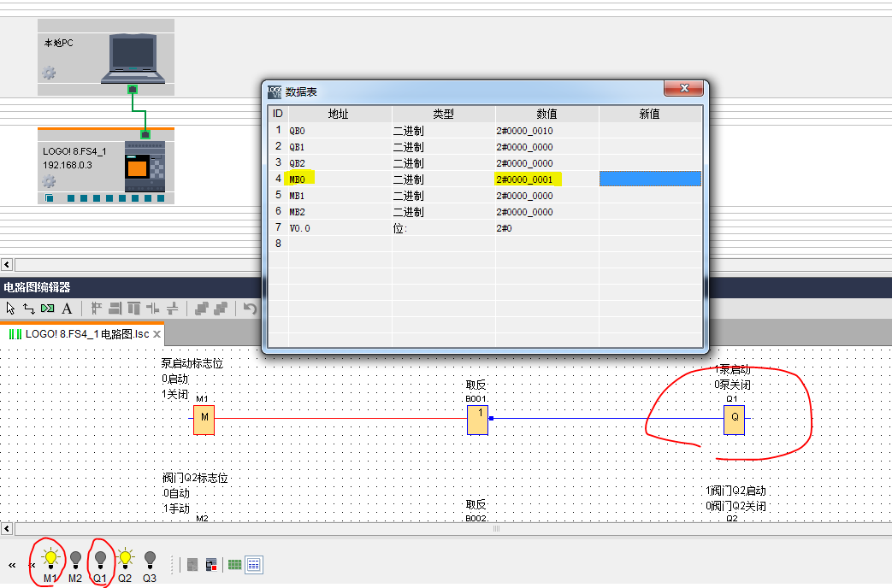Viewport: 892px width, 588px height.
Task: Select the V0.0 address cell
Action: tap(340, 228)
